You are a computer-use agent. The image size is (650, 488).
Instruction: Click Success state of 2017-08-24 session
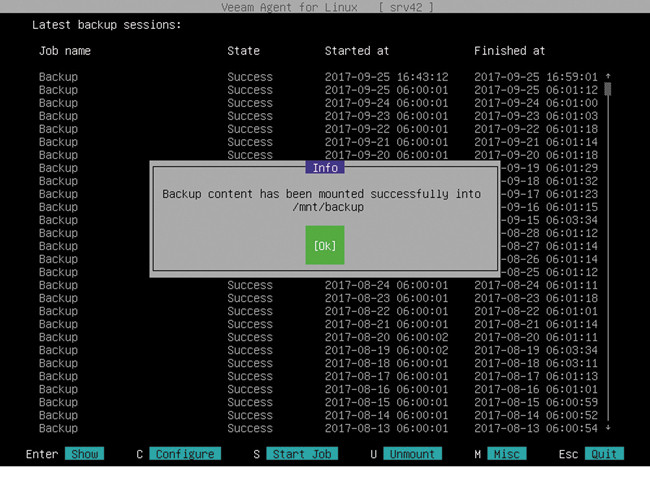point(250,285)
